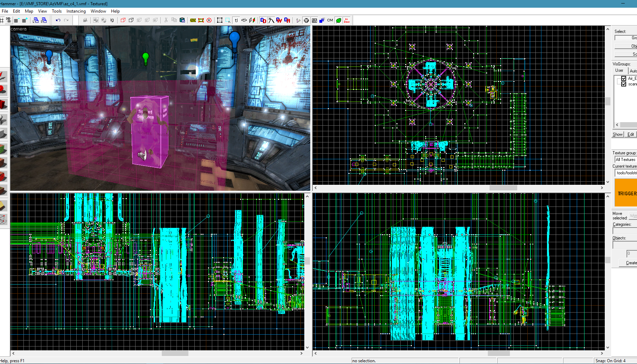Open the Categories dropdown
637x364 pixels.
point(625,231)
